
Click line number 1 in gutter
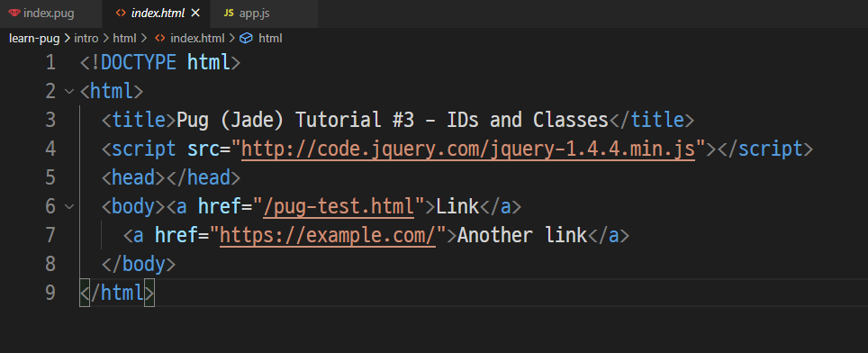coord(50,62)
